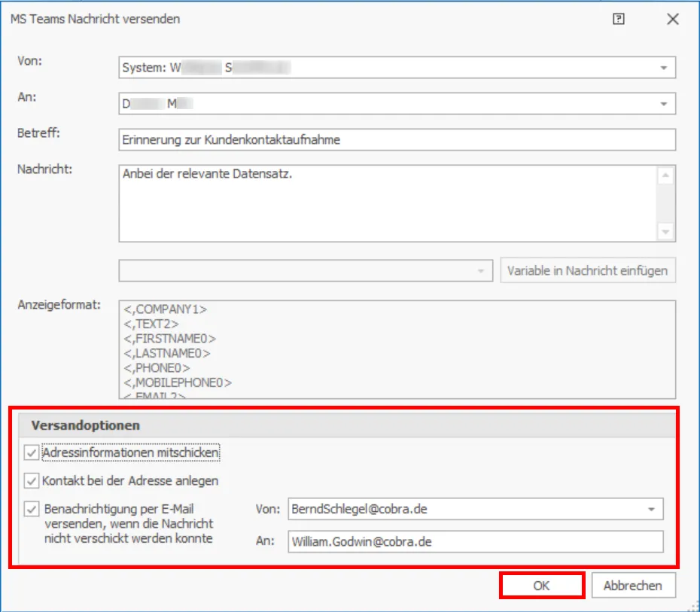The height and width of the screenshot is (612, 700).
Task: Click Variable in Nachricht einfügen button
Action: point(588,270)
